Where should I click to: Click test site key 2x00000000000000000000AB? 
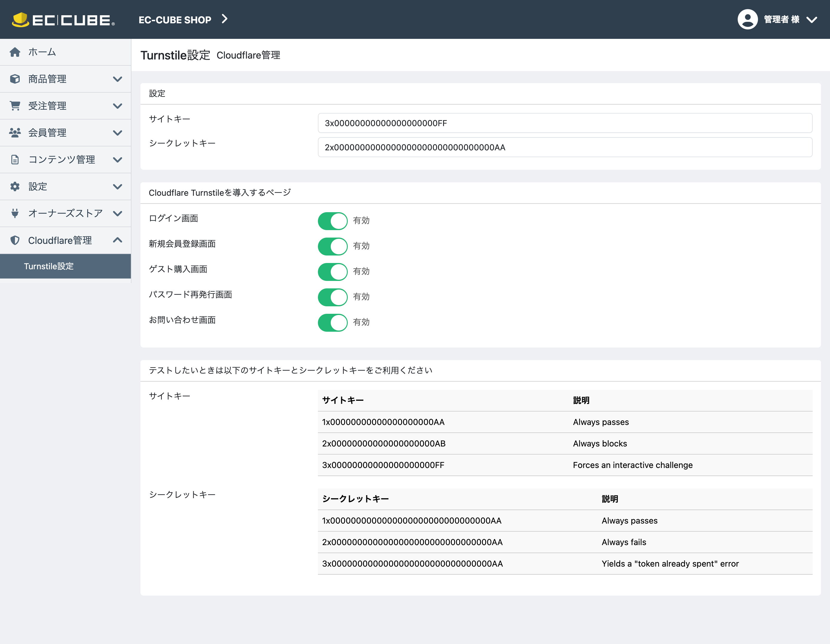coord(384,444)
